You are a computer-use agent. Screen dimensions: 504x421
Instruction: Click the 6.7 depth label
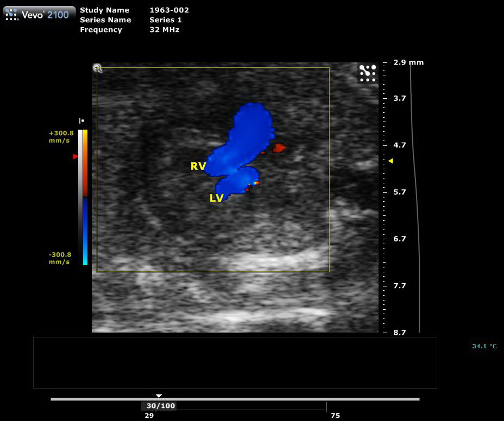coord(400,239)
